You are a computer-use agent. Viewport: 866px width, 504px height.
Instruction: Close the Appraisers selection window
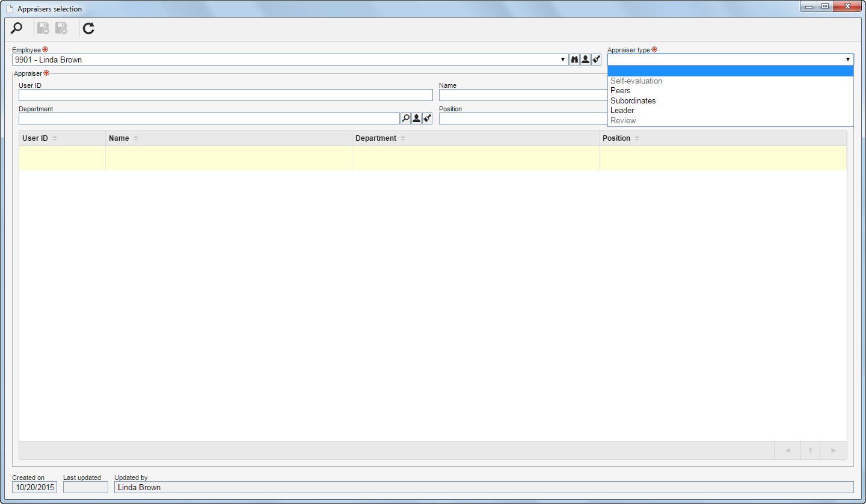tap(848, 7)
